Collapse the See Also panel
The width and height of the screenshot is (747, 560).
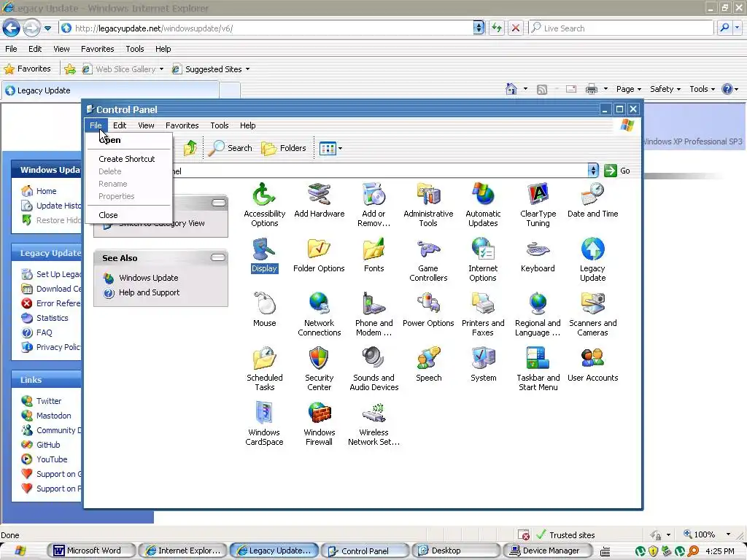217,257
